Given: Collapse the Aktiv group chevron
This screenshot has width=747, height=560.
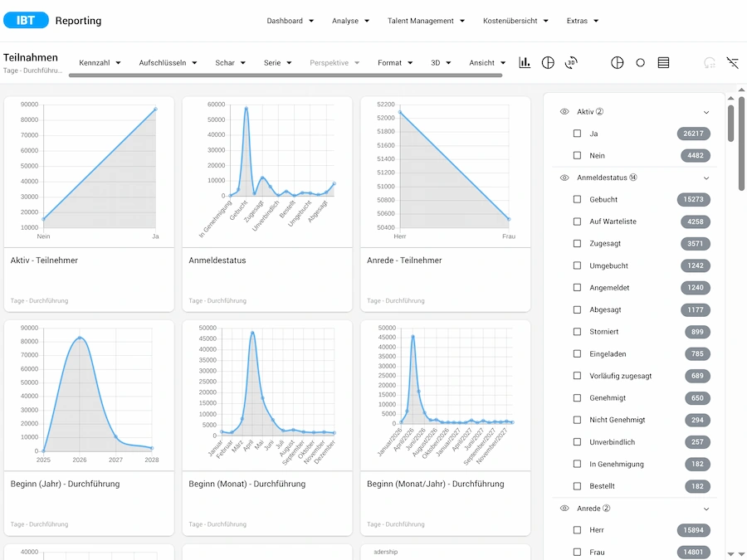Looking at the screenshot, I should (x=706, y=112).
